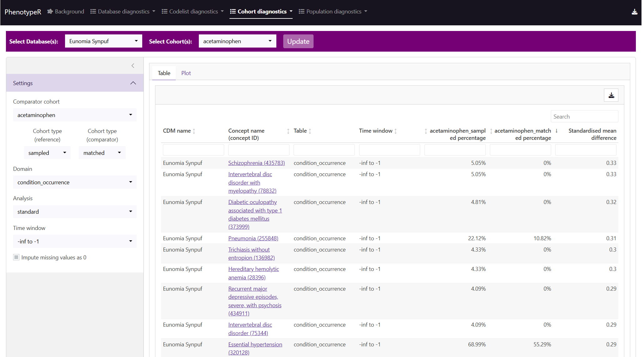The height and width of the screenshot is (357, 644).
Task: Open the Time window -inf to -1 dropdown
Action: pyautogui.click(x=75, y=241)
